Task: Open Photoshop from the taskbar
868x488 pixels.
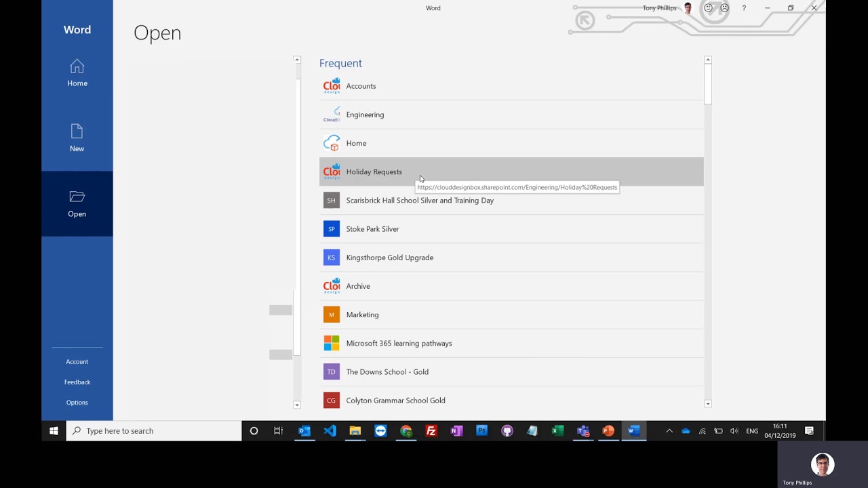Action: coord(481,430)
